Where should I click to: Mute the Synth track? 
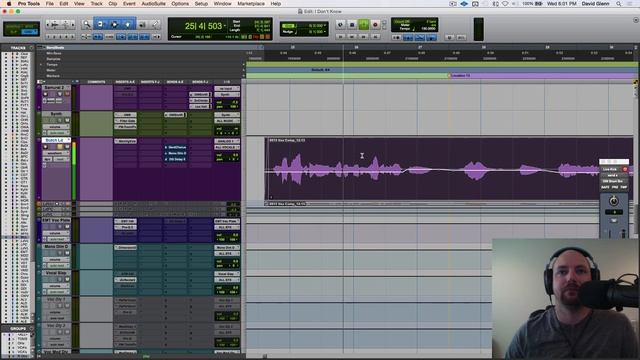click(67, 120)
